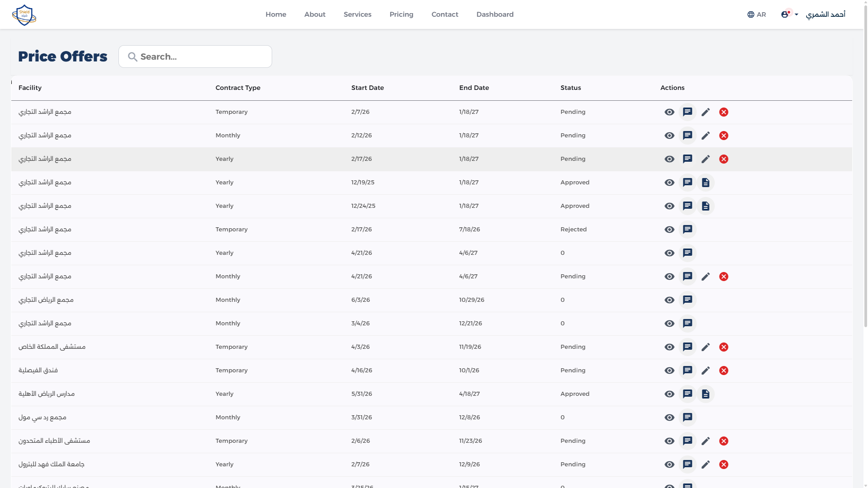The image size is (868, 488).
Task: Cancel the مستشفى الأطباء المتحدون pending offer
Action: [723, 441]
